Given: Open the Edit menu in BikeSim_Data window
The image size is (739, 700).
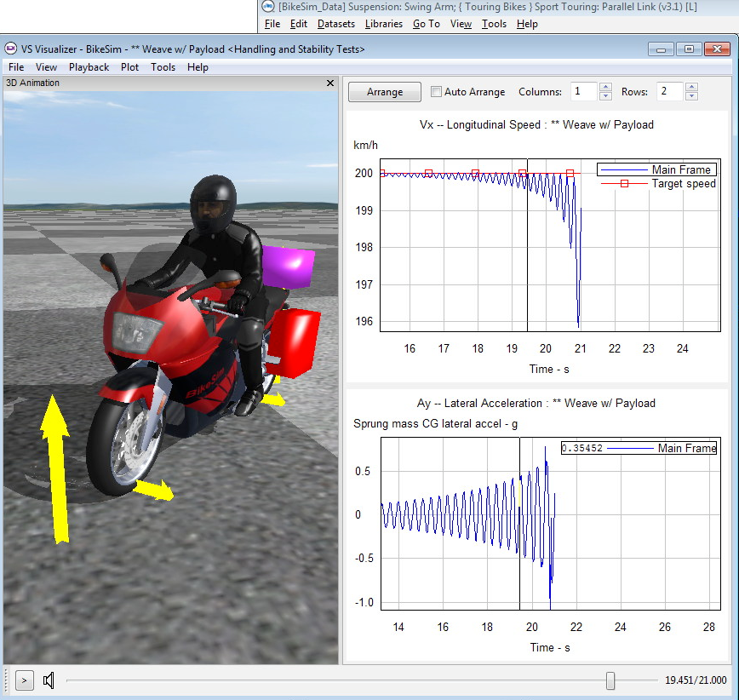Looking at the screenshot, I should coord(298,24).
